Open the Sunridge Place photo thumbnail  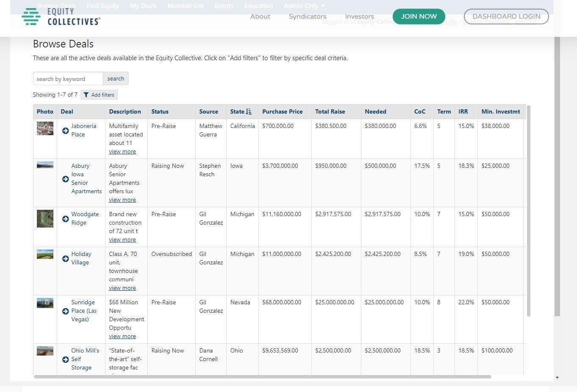(45, 303)
